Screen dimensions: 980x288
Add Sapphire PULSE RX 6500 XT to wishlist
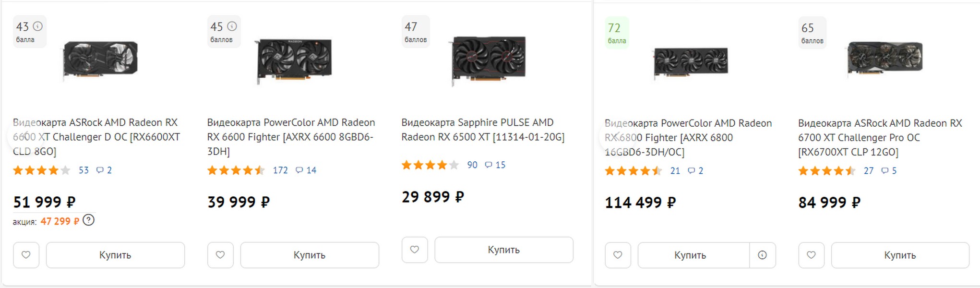pos(415,250)
